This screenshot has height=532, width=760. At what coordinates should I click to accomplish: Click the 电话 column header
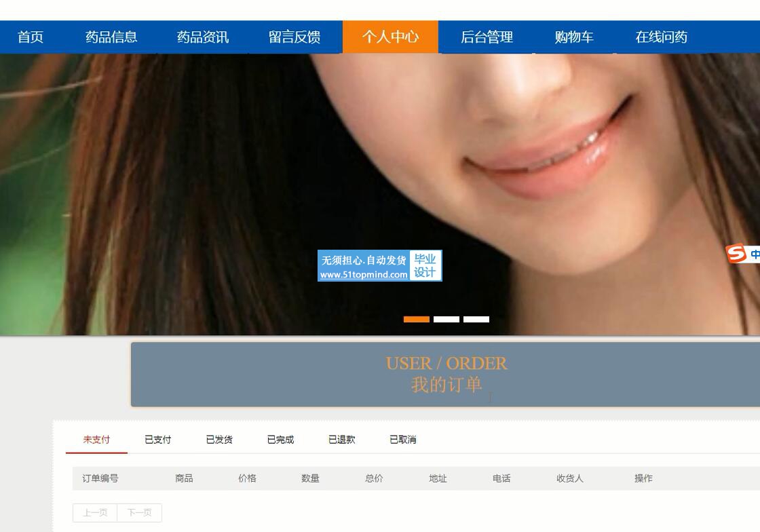pos(501,478)
